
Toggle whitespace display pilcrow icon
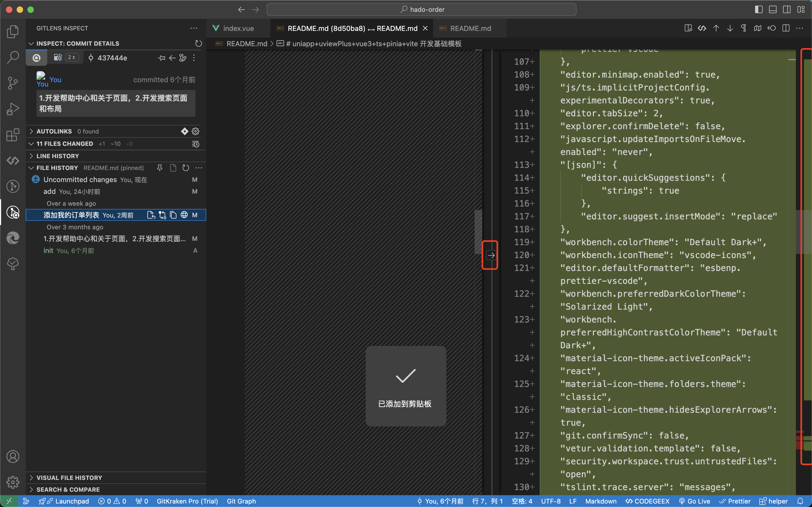click(x=744, y=28)
